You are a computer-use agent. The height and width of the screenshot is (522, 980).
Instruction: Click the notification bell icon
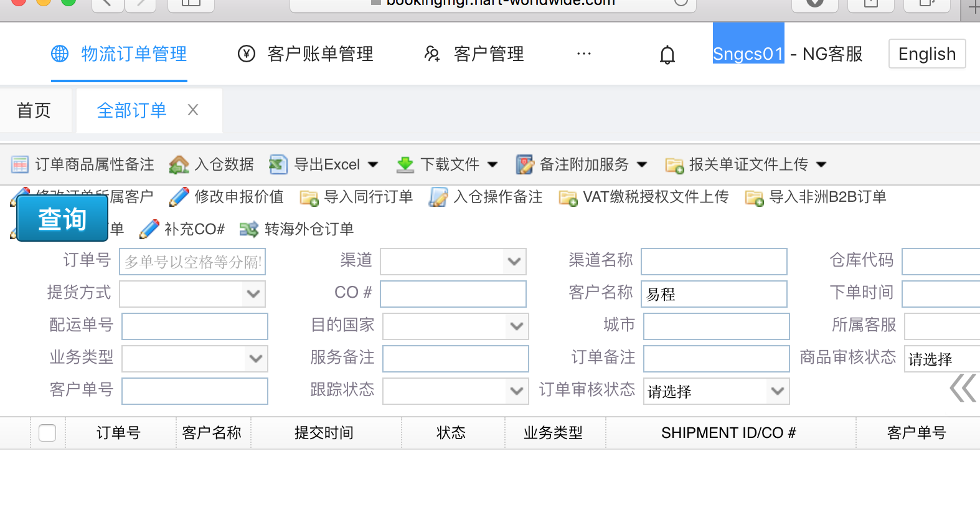click(x=667, y=55)
